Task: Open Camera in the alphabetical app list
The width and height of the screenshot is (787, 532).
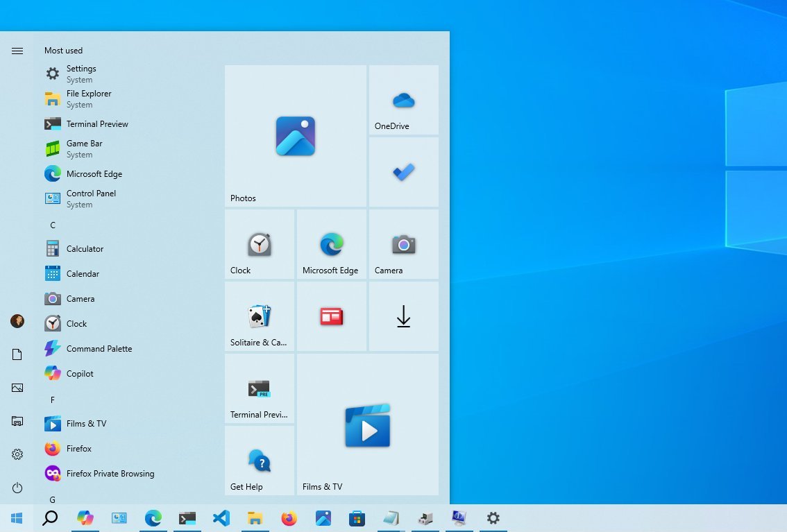Action: tap(128, 299)
